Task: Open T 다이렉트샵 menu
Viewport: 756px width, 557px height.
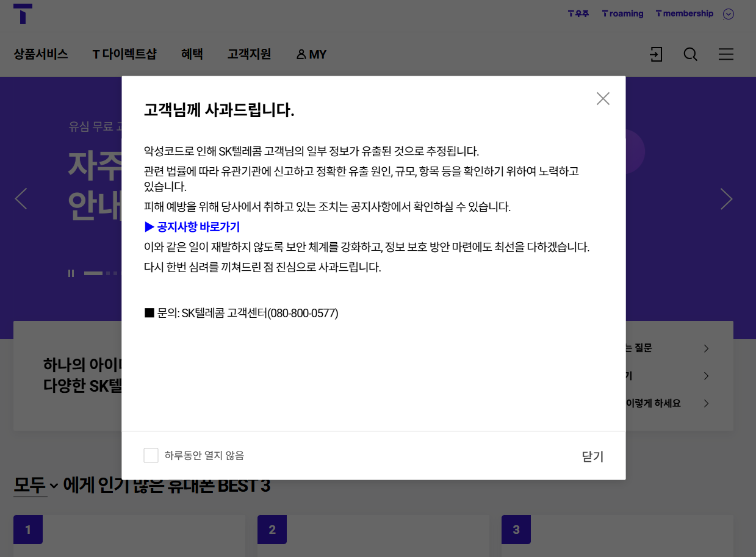Action: [x=124, y=54]
